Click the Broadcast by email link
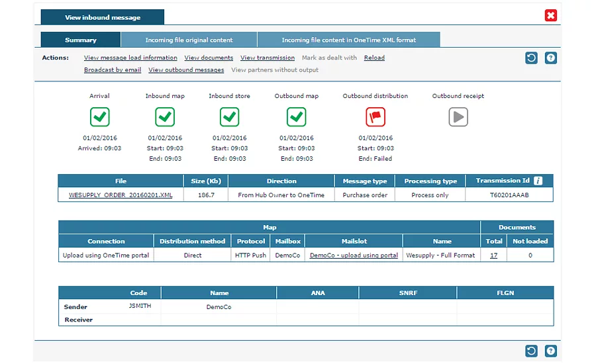Image resolution: width=596 pixels, height=364 pixels. pos(113,70)
